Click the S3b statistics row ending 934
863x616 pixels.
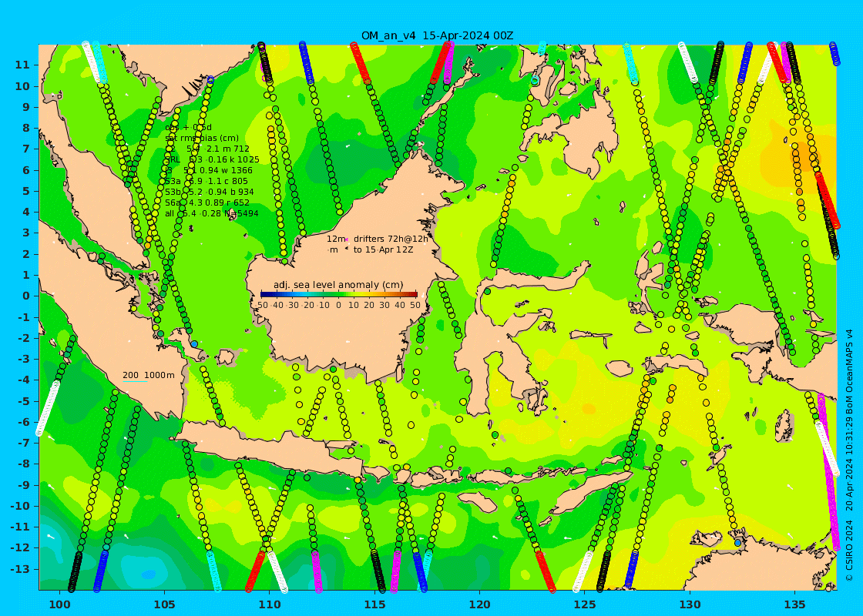(209, 192)
